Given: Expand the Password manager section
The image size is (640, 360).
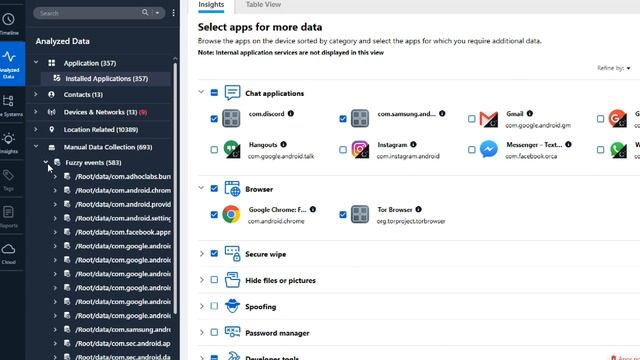Looking at the screenshot, I should tap(202, 332).
